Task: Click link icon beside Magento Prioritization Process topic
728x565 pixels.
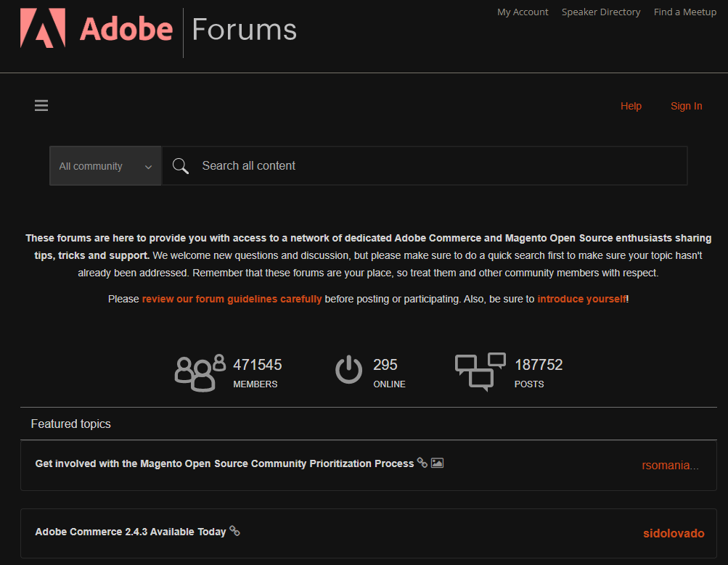Action: tap(422, 463)
